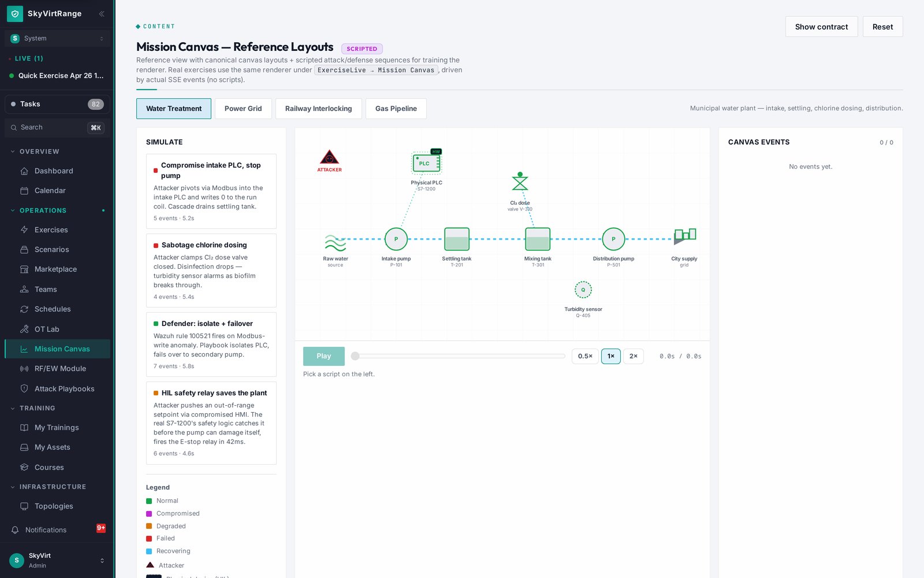Open the System workspace dropdown
924x578 pixels.
[x=57, y=38]
